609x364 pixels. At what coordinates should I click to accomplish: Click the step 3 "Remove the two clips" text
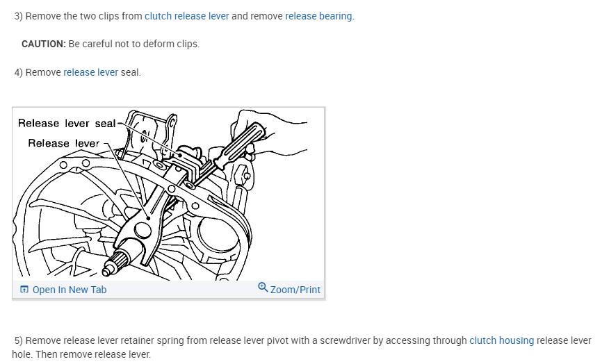83,16
